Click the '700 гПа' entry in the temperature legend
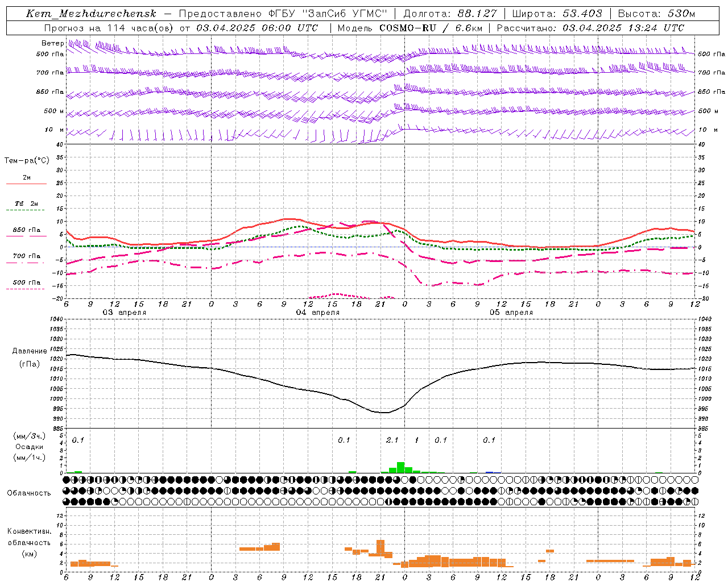Viewport: 728px width, 582px height. click(x=26, y=256)
